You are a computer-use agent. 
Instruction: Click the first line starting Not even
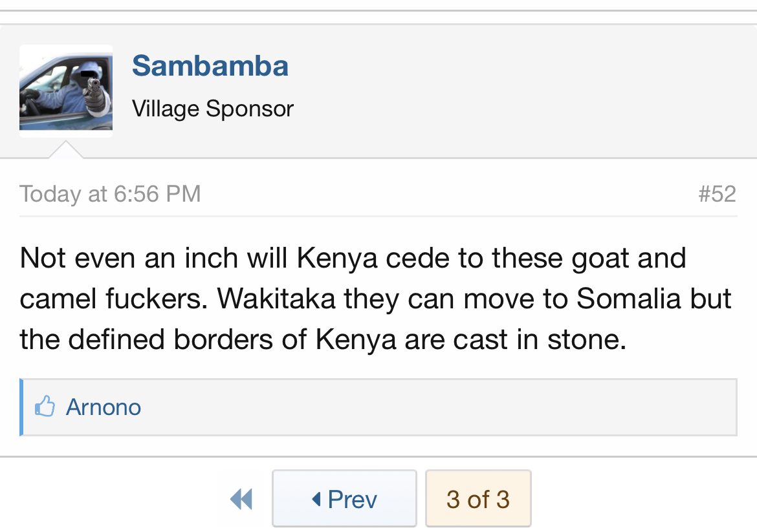[353, 259]
